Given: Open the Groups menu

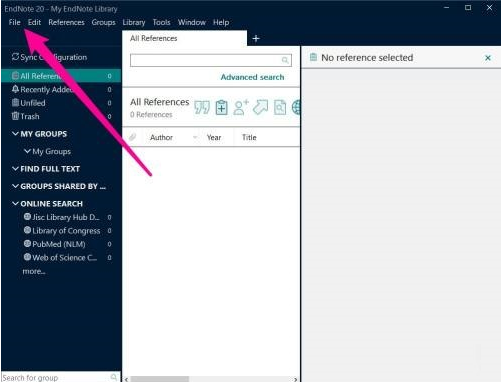Looking at the screenshot, I should 103,22.
